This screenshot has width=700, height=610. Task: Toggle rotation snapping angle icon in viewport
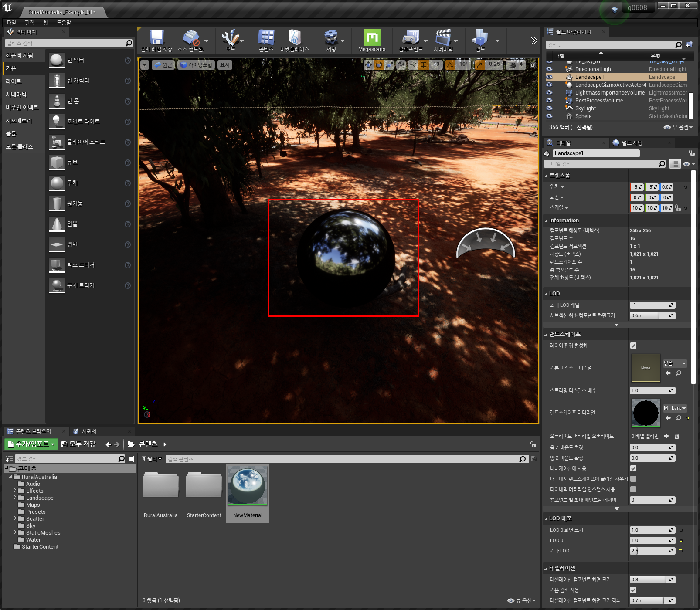click(450, 65)
